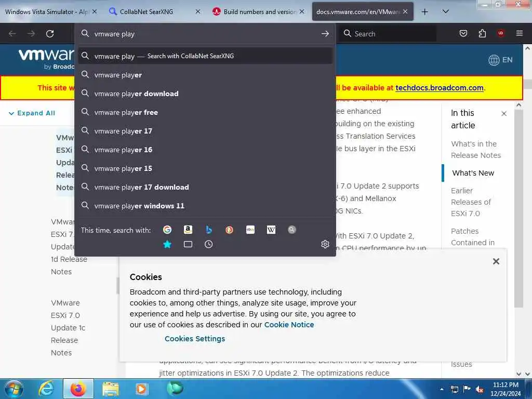
Task: Click the Go arrow in the address bar
Action: point(325,34)
